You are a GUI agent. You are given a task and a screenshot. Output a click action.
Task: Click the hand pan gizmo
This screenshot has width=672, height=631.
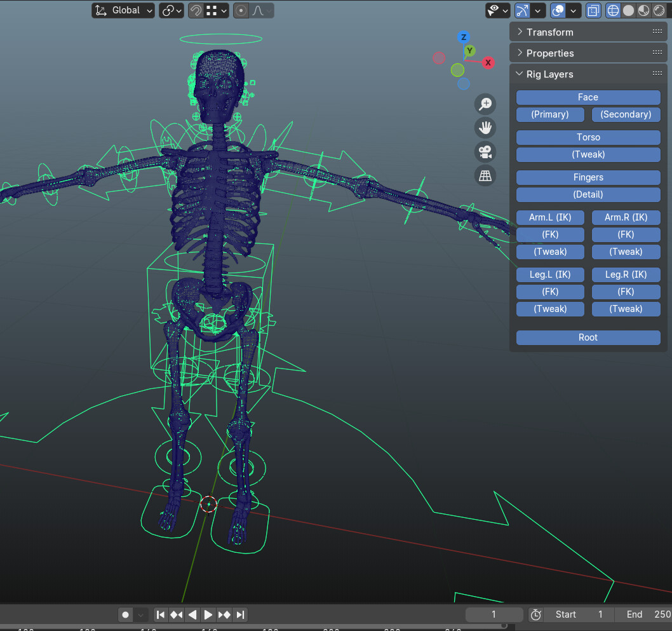coord(485,128)
